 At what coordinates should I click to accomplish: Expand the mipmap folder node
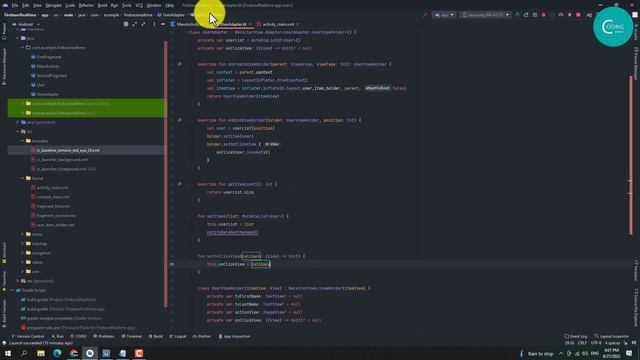tap(22, 244)
